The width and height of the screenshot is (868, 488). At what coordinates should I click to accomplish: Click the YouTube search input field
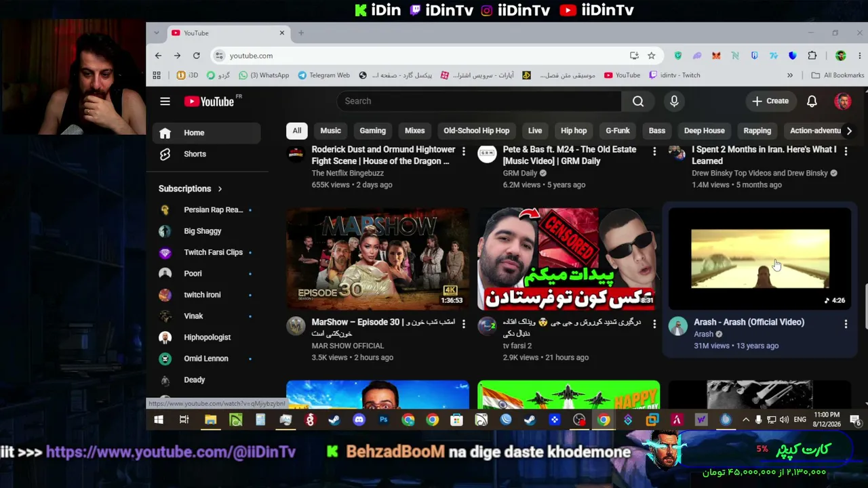click(479, 101)
